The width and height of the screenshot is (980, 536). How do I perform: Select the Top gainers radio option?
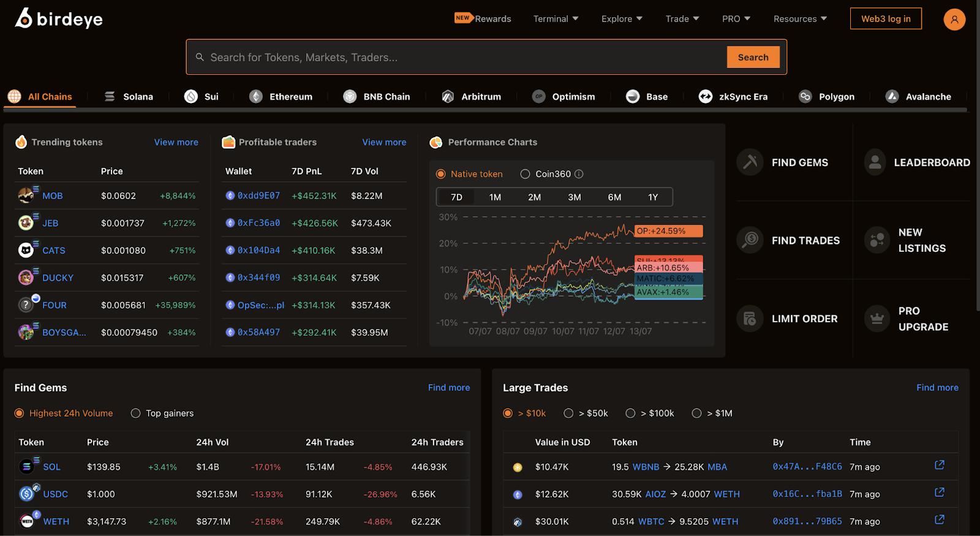point(135,413)
